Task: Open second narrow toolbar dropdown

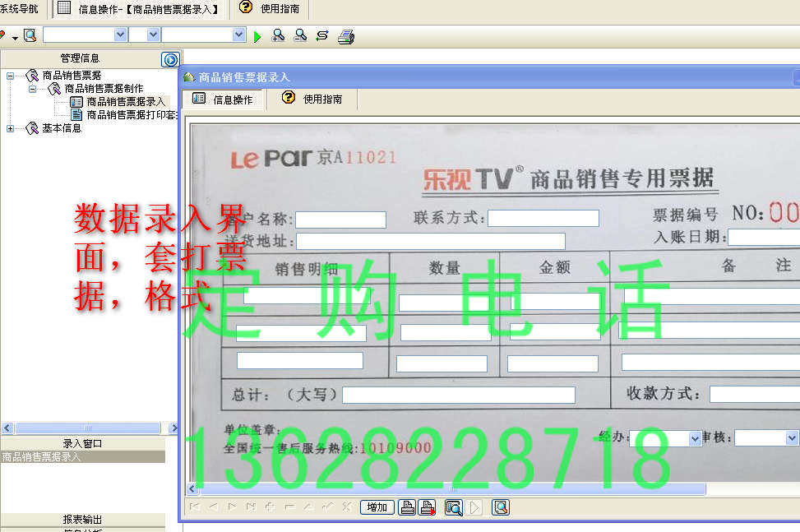Action: [153, 35]
